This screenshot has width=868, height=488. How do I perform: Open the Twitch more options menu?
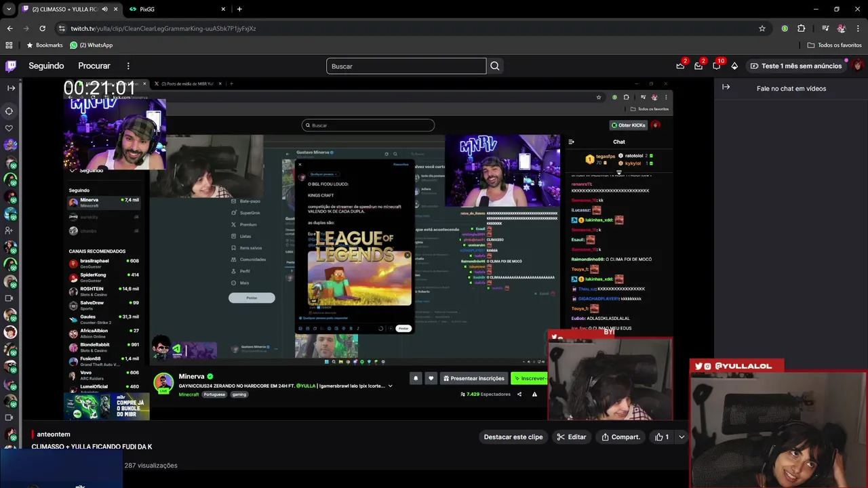pyautogui.click(x=128, y=66)
